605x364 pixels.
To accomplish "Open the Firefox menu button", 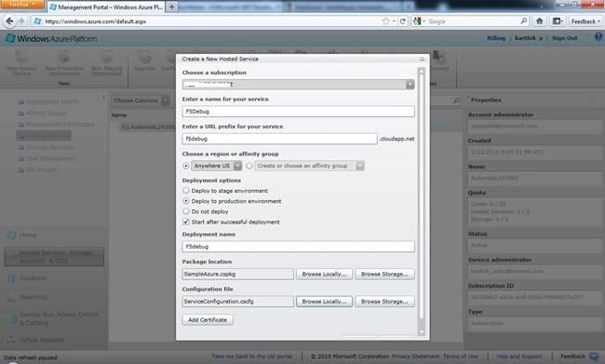I will 22,5.
